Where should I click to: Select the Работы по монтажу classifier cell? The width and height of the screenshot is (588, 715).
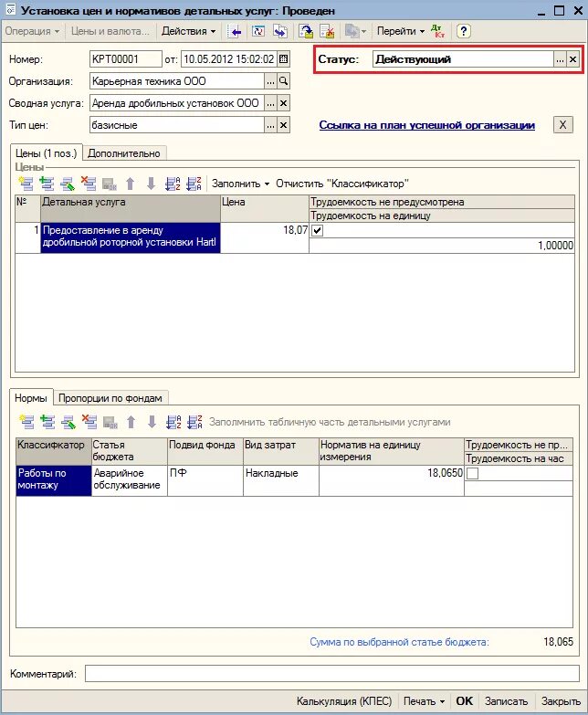coord(54,480)
